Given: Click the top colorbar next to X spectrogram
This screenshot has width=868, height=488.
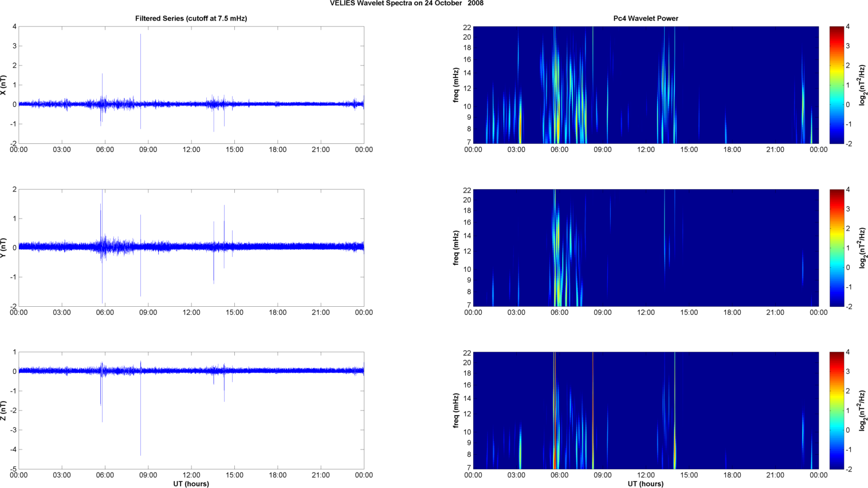Looking at the screenshot, I should point(836,85).
